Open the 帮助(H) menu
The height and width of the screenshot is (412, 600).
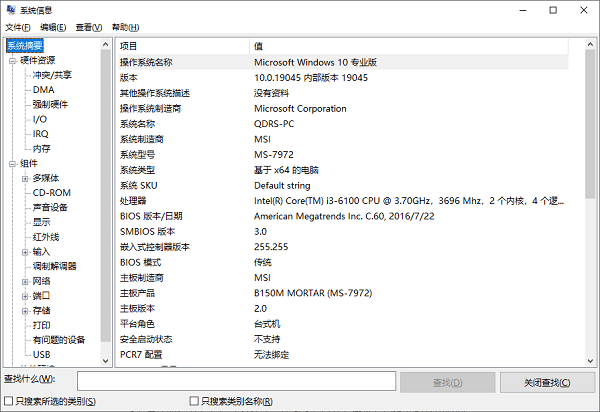(x=126, y=26)
